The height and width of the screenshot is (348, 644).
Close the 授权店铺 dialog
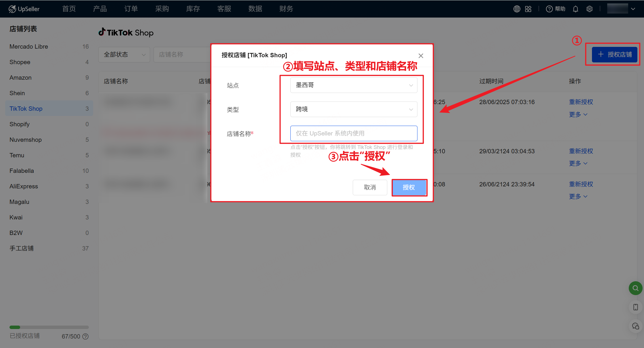pos(421,56)
